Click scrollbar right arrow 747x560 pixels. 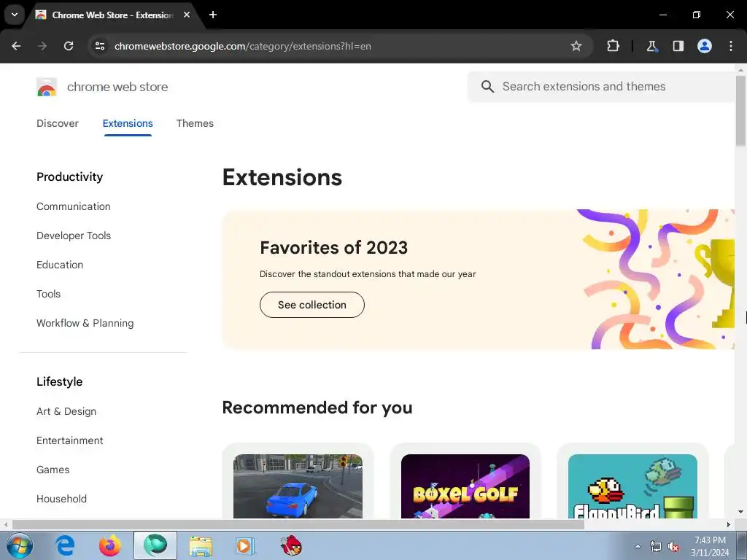(729, 525)
